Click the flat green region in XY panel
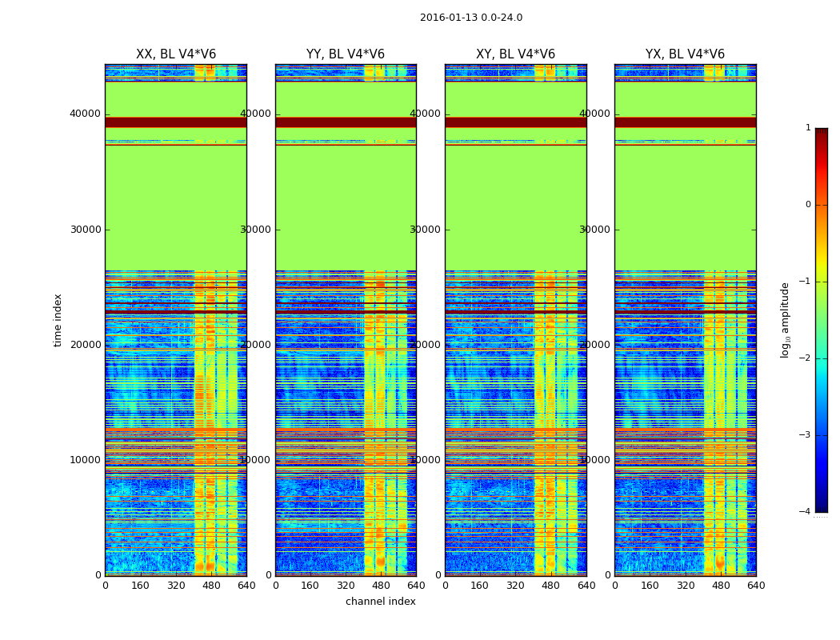The width and height of the screenshot is (840, 640). coord(515,208)
